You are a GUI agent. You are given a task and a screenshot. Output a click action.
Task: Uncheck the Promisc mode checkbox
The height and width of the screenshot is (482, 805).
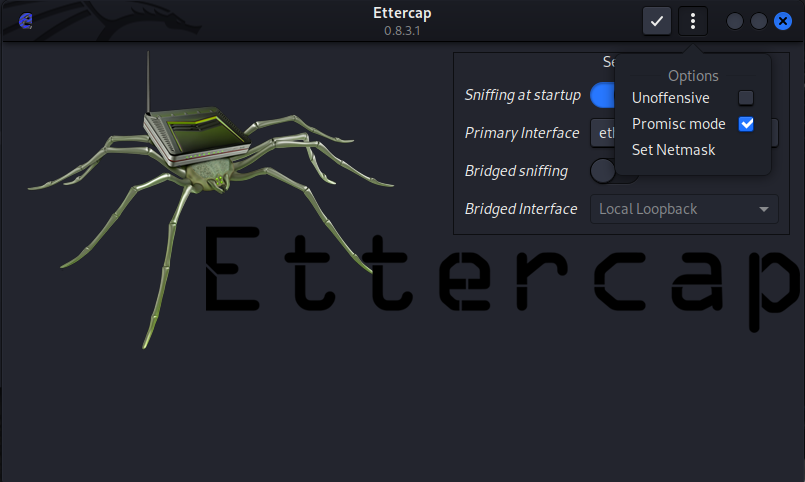click(745, 124)
